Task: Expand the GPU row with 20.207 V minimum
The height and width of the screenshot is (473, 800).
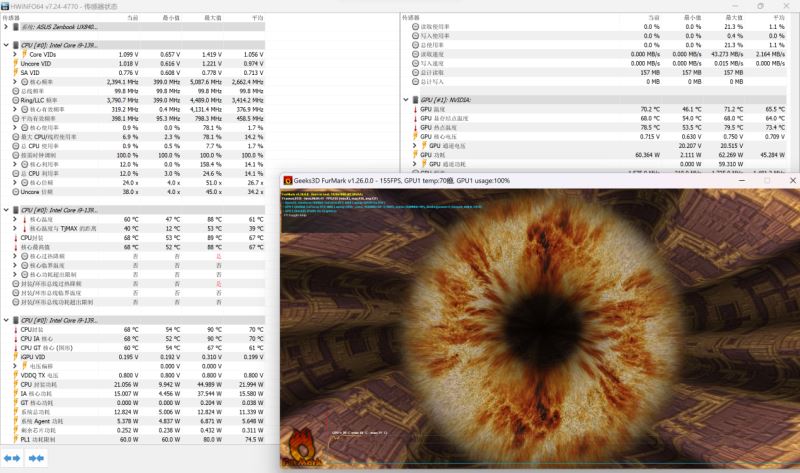Action: (415, 146)
